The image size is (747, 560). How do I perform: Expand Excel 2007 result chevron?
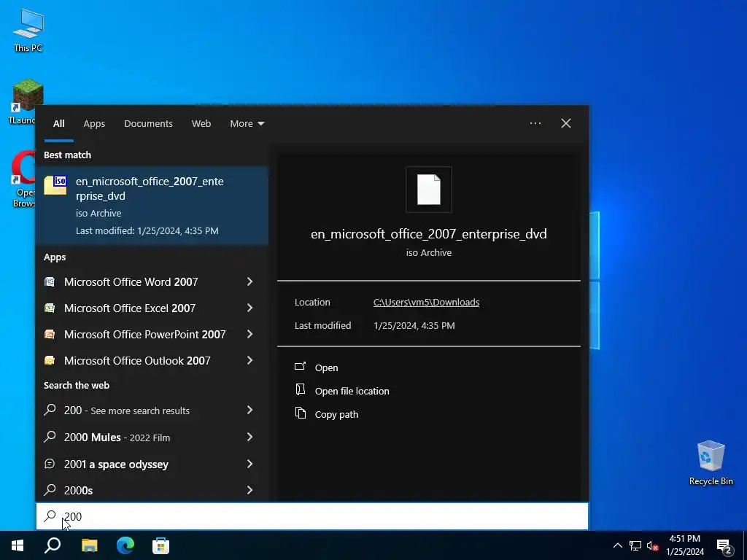click(x=249, y=308)
